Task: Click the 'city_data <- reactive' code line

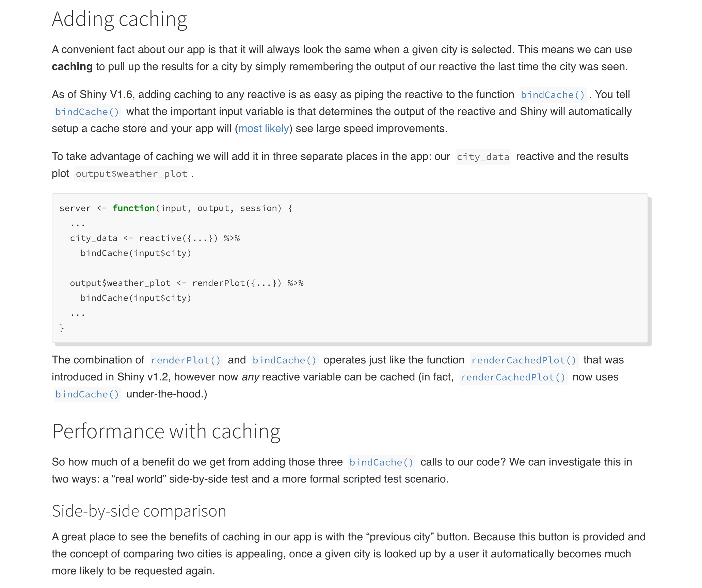Action: click(155, 238)
